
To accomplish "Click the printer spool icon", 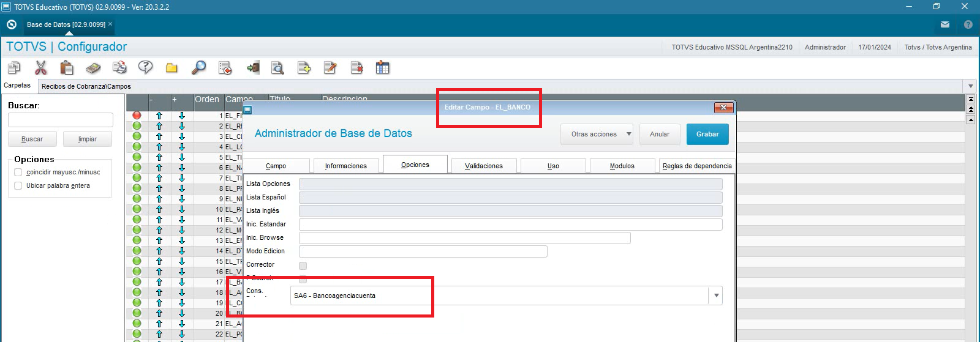I will point(119,67).
